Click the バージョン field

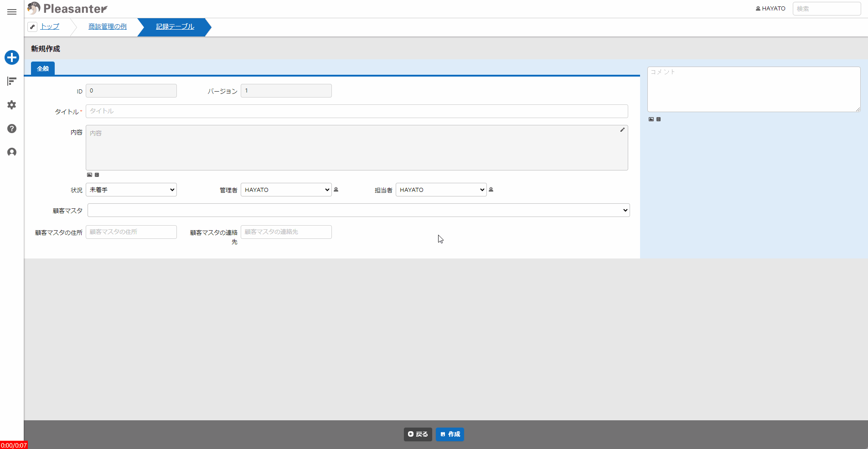[286, 91]
